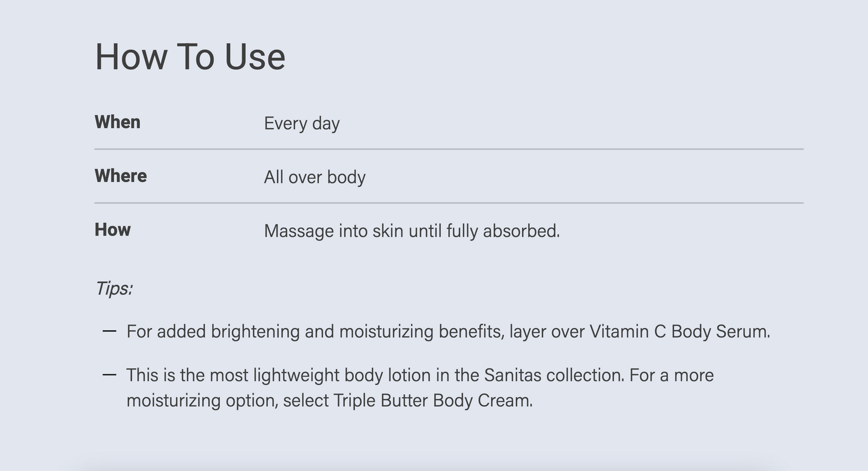Click the bold "How" label above Tips
The height and width of the screenshot is (471, 868).
click(113, 229)
